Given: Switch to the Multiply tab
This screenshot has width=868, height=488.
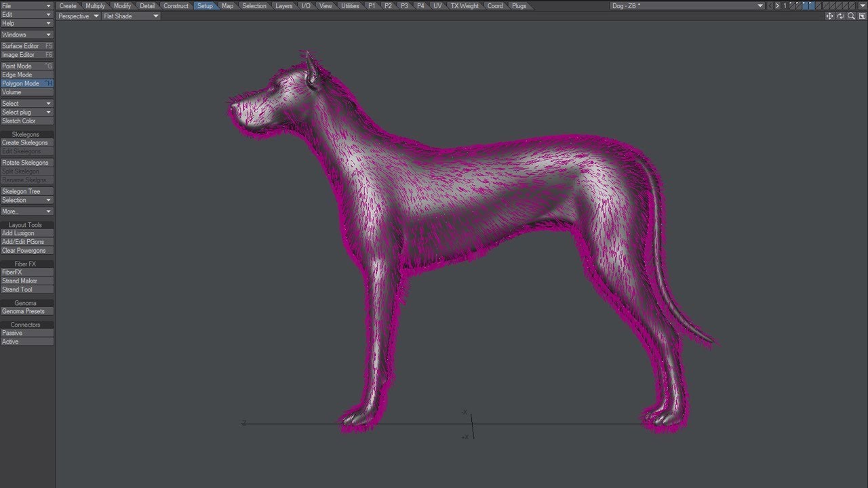Looking at the screenshot, I should point(95,5).
